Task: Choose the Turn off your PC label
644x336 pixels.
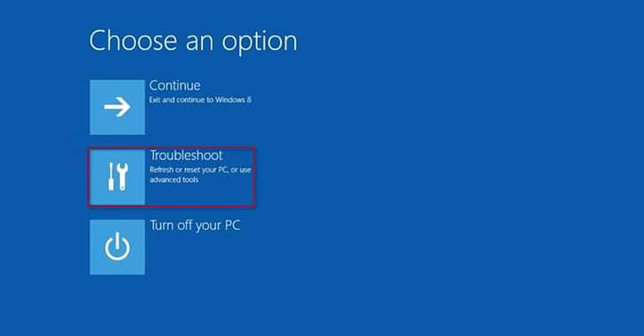Action: [x=194, y=225]
